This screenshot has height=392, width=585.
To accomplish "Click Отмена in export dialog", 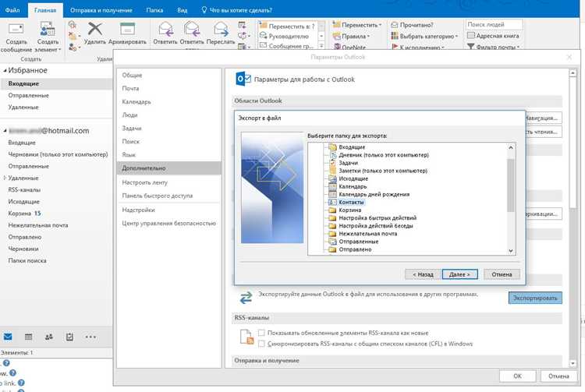I will [x=502, y=274].
